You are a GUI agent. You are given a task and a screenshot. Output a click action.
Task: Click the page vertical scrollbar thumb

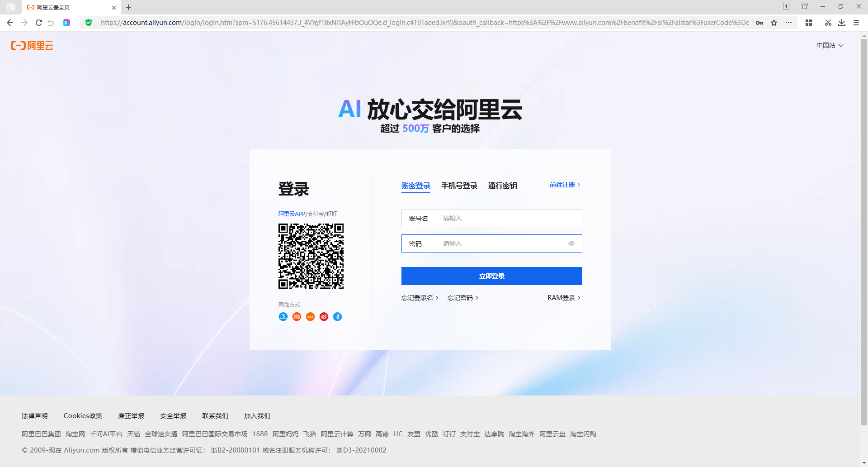click(864, 232)
